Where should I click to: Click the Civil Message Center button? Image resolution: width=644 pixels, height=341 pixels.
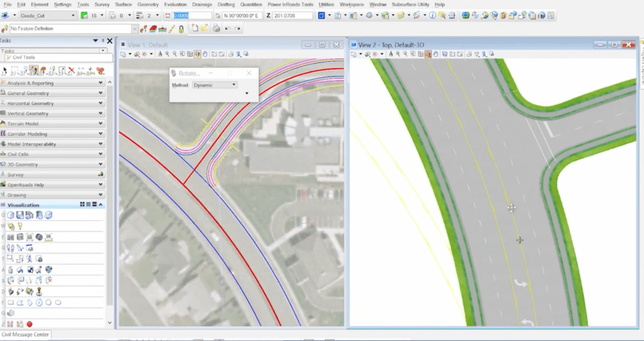click(x=25, y=334)
